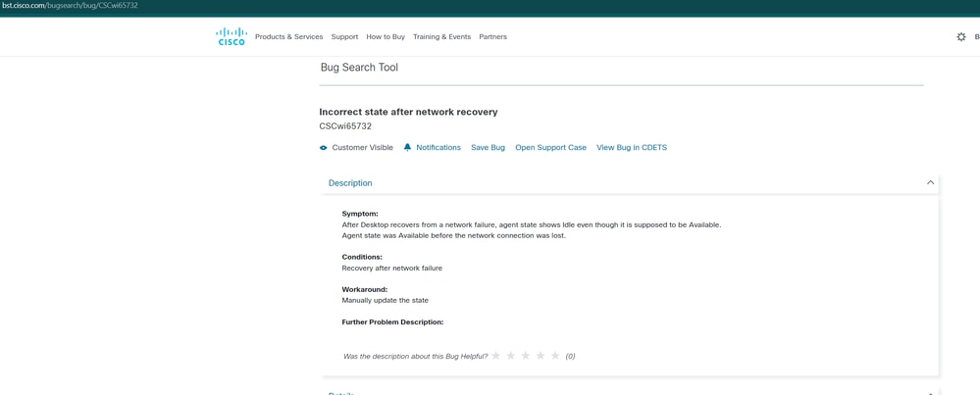Viewport: 980px width, 395px height.
Task: Open Products & Services menu
Action: pyautogui.click(x=288, y=37)
